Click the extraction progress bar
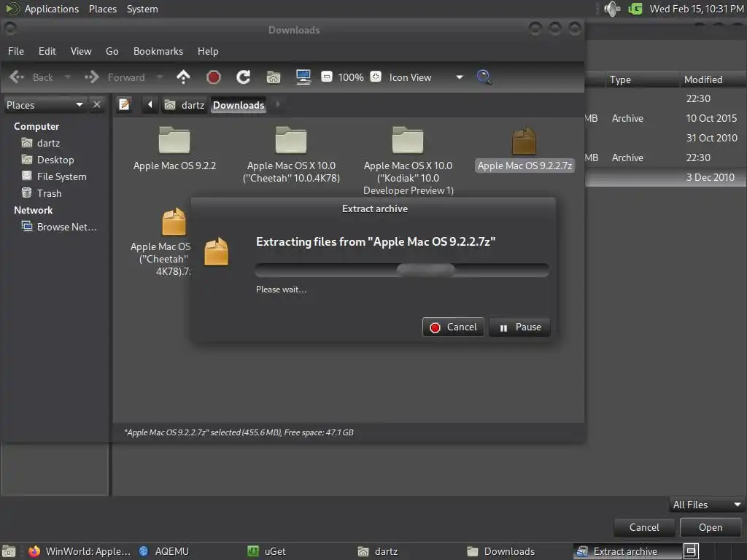 (x=402, y=270)
